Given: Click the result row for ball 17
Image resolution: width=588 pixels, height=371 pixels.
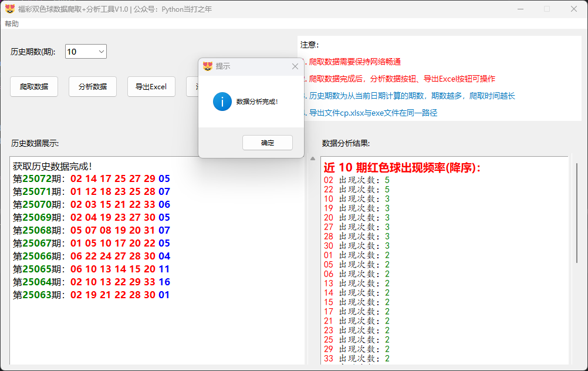Looking at the screenshot, I should [357, 311].
